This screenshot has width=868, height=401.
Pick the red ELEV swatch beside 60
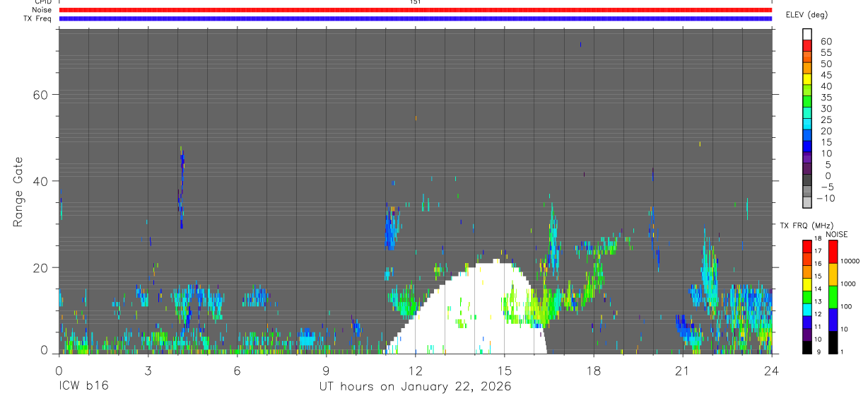pos(807,44)
